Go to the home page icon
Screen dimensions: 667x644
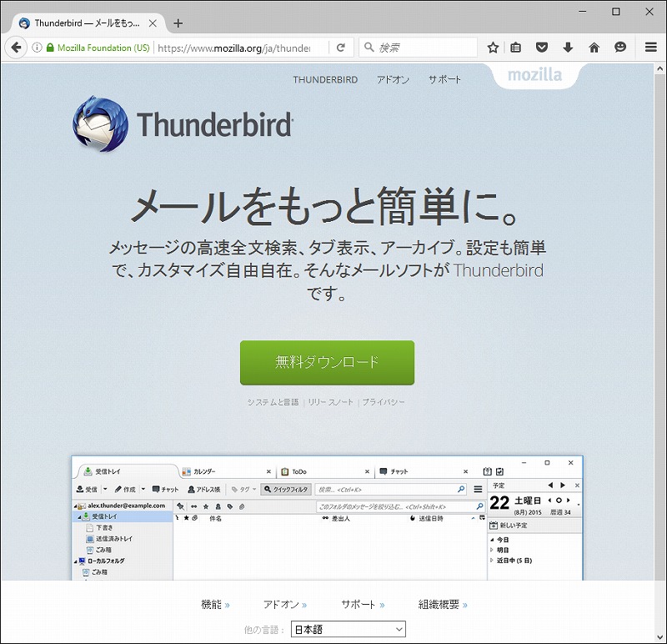pyautogui.click(x=594, y=48)
